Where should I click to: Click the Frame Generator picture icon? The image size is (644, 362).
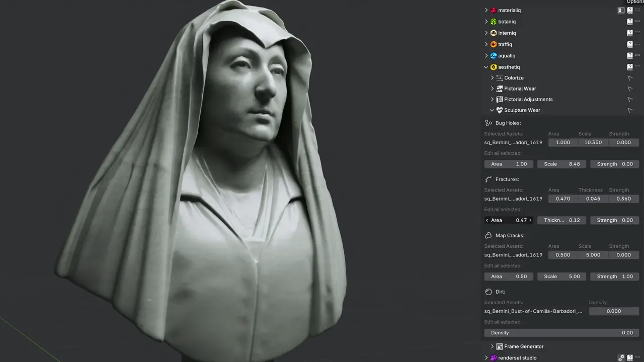click(x=500, y=346)
